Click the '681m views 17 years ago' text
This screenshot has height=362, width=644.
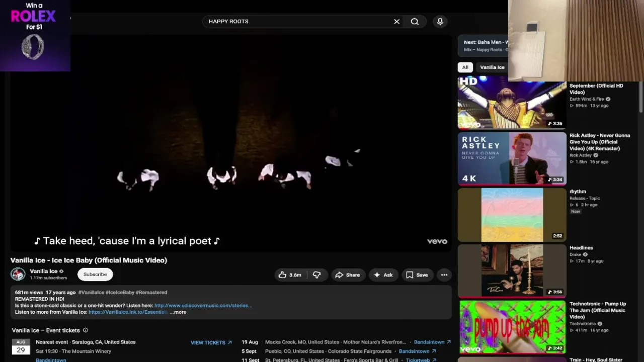tap(45, 293)
